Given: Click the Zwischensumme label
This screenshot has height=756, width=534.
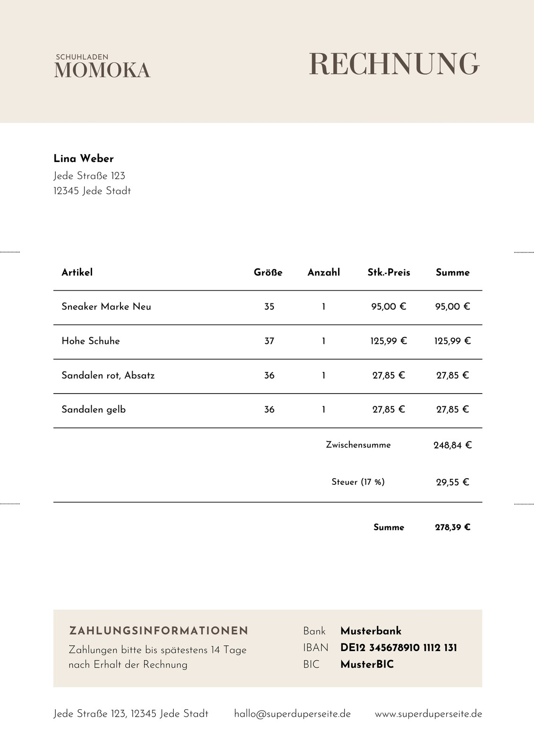Looking at the screenshot, I should [x=358, y=445].
